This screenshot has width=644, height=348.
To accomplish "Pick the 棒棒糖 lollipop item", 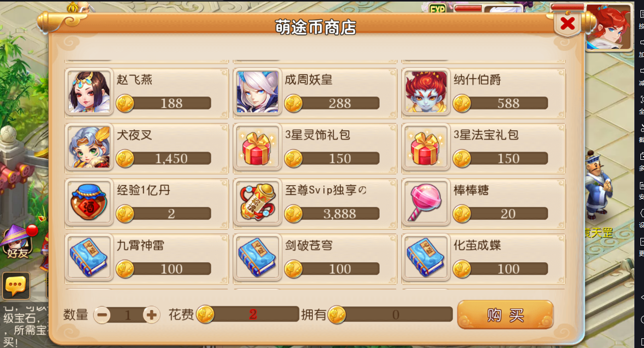I will [x=426, y=202].
